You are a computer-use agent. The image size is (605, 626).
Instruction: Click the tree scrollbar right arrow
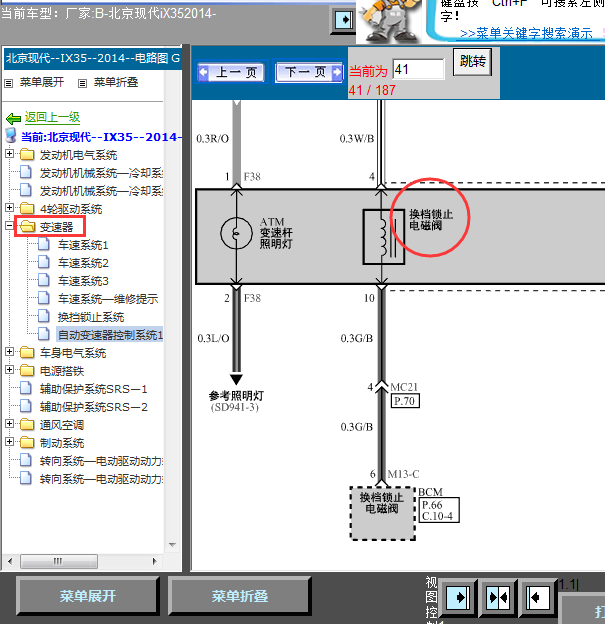click(155, 561)
